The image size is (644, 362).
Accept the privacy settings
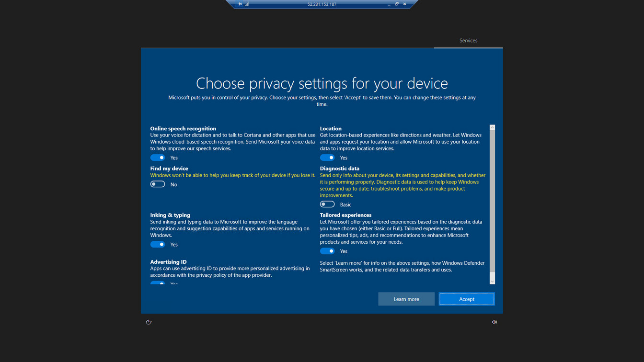coord(467,299)
